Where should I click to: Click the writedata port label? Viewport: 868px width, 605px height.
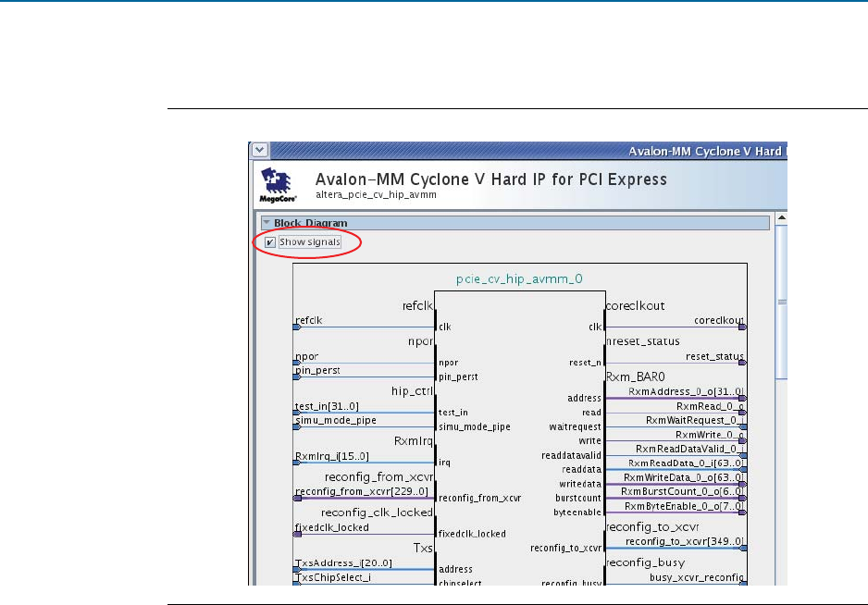point(579,484)
